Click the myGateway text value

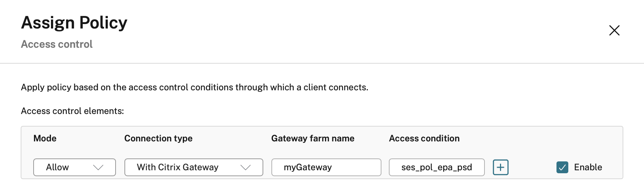[308, 167]
